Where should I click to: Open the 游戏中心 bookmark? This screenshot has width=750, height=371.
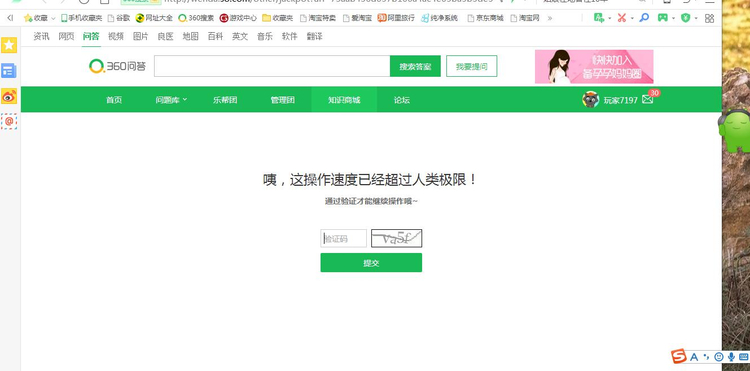[238, 18]
